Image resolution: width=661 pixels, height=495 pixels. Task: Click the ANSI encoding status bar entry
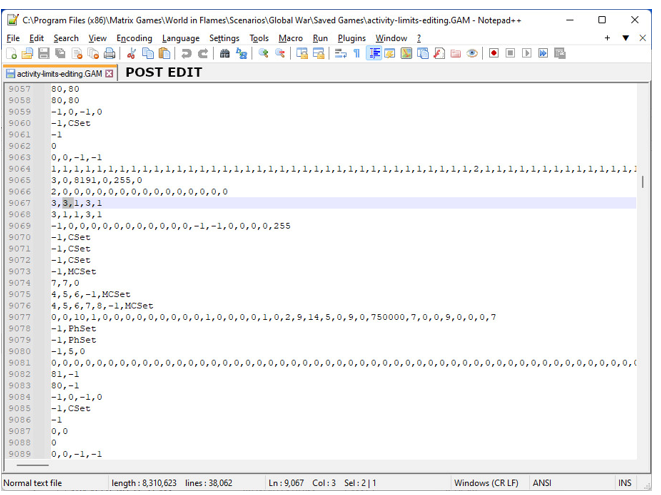pos(542,483)
